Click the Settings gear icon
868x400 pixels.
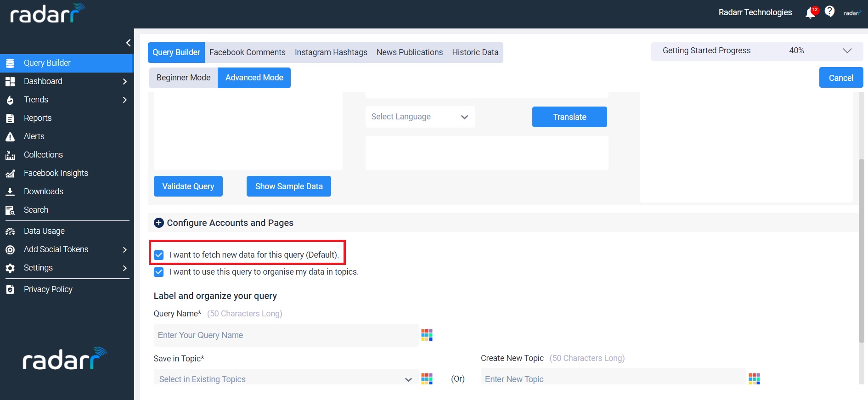(x=10, y=268)
